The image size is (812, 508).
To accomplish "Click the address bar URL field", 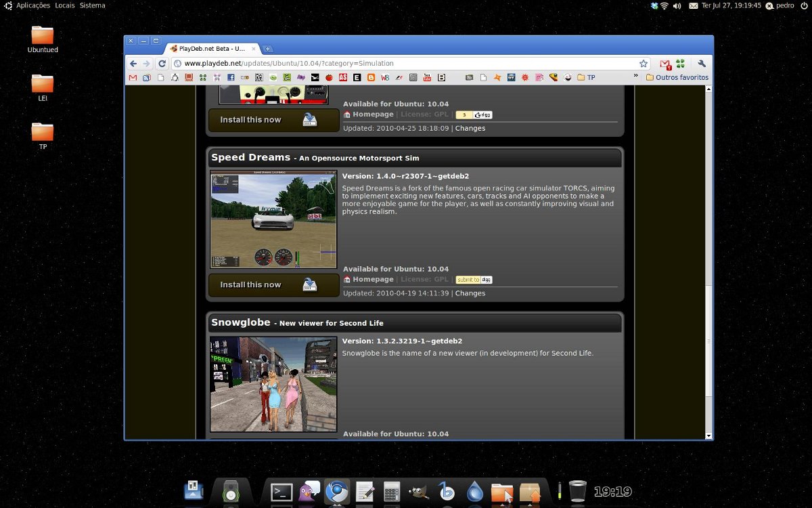I will pyautogui.click(x=406, y=64).
